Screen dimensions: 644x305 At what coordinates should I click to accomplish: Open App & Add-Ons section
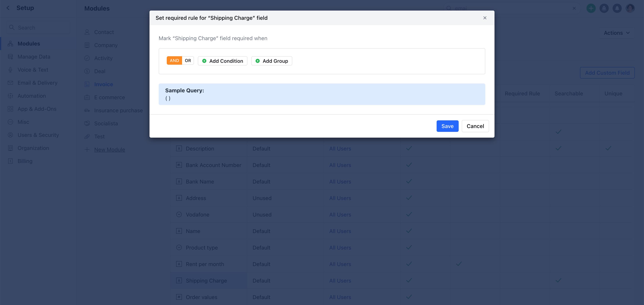(x=37, y=109)
